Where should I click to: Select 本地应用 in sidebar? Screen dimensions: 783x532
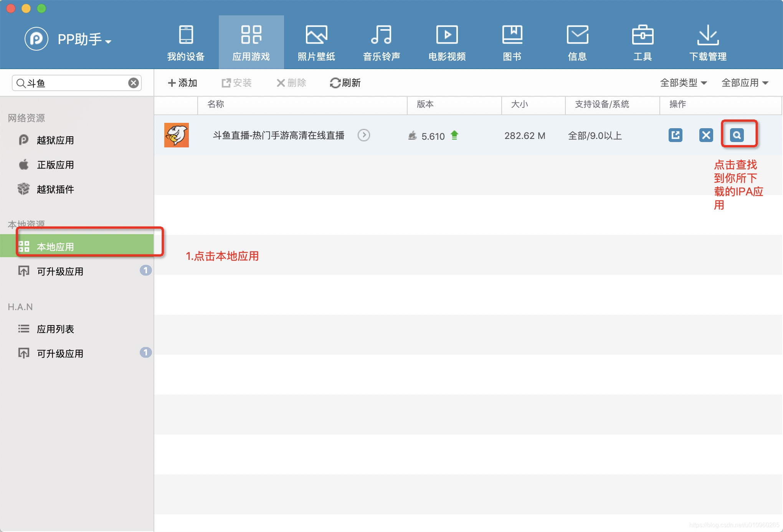tap(77, 246)
